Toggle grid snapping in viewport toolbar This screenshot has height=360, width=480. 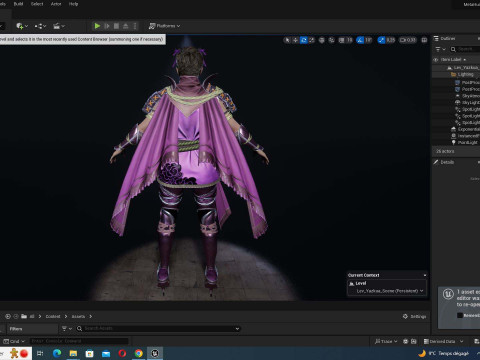(342, 40)
